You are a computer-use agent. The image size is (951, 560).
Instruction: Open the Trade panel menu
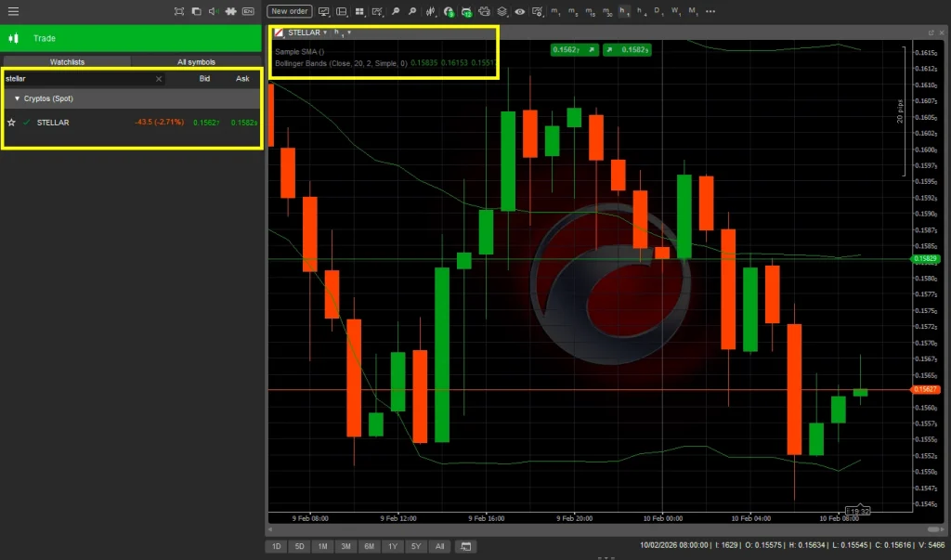tap(13, 38)
